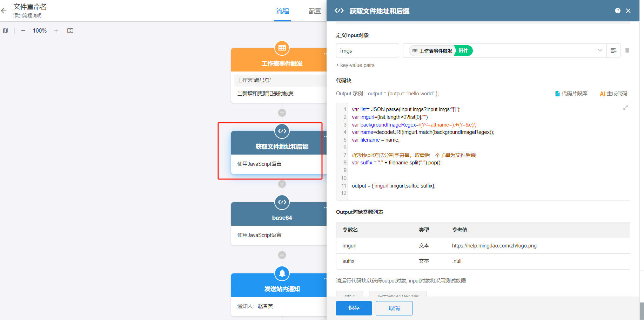644x320 pixels.
Task: Go back with the left arrow icon
Action: pyautogui.click(x=4, y=11)
